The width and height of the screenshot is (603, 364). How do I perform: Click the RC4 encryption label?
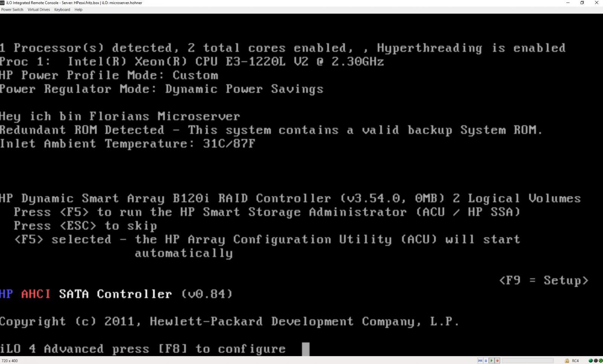[x=575, y=361]
